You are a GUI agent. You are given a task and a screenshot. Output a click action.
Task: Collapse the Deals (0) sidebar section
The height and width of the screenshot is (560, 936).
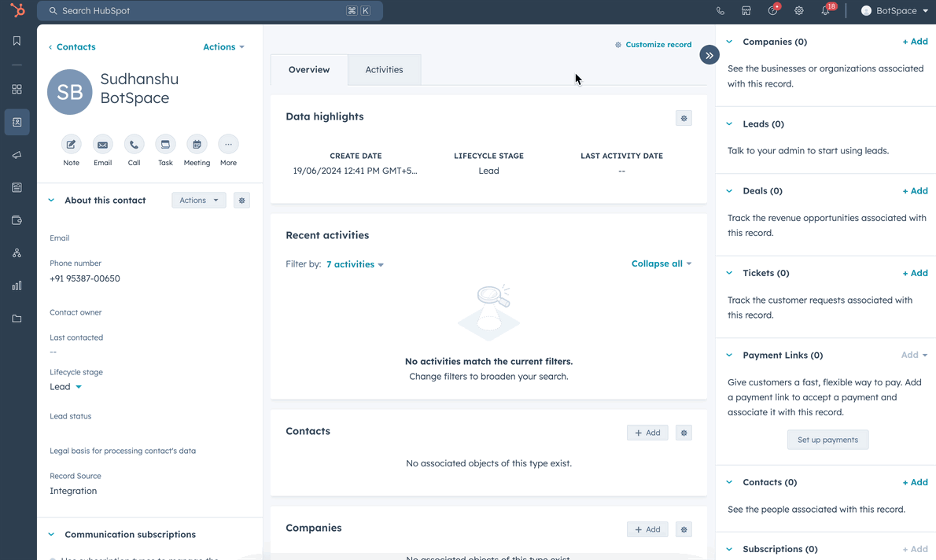point(729,191)
